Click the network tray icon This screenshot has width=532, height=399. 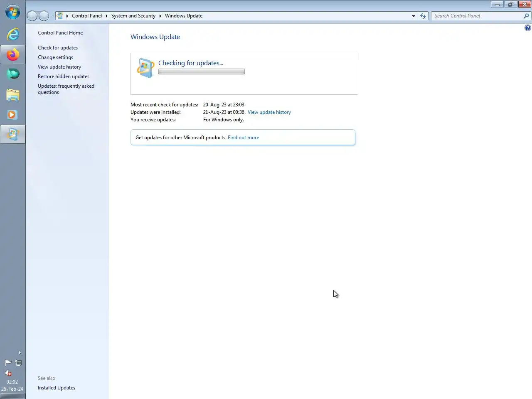click(18, 363)
